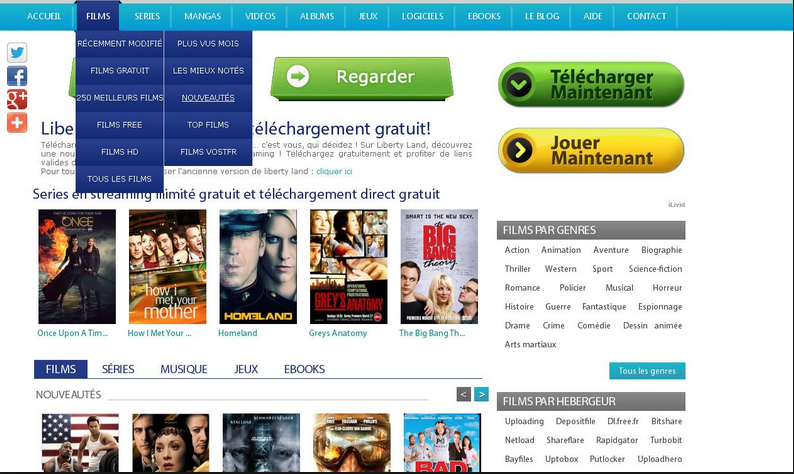Switch to the Musique tab
The image size is (794, 474).
pos(184,369)
